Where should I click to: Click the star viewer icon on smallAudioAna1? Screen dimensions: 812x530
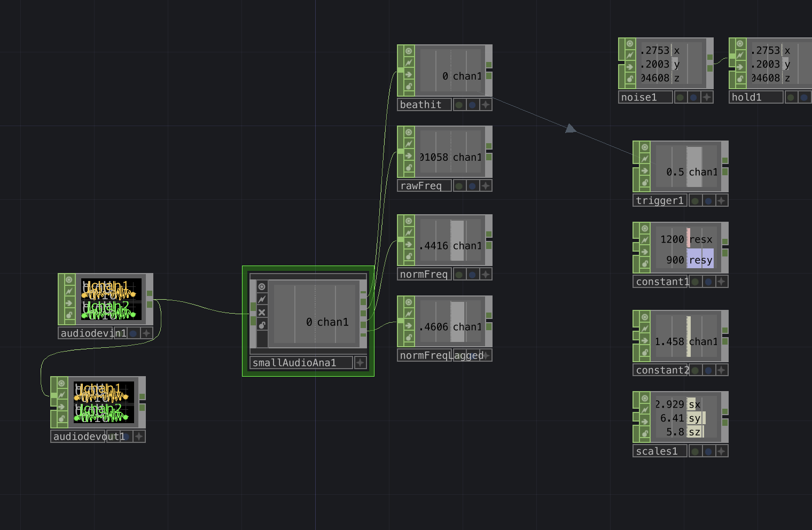361,363
